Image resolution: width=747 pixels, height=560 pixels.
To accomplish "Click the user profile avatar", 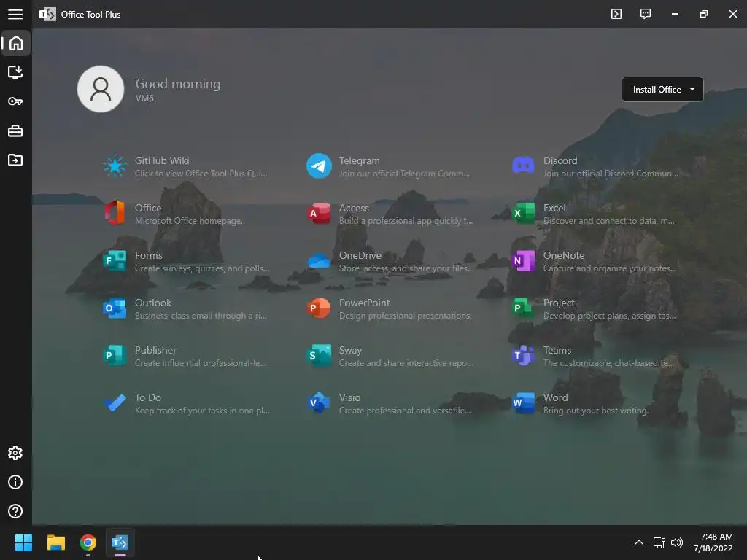I will pyautogui.click(x=101, y=89).
